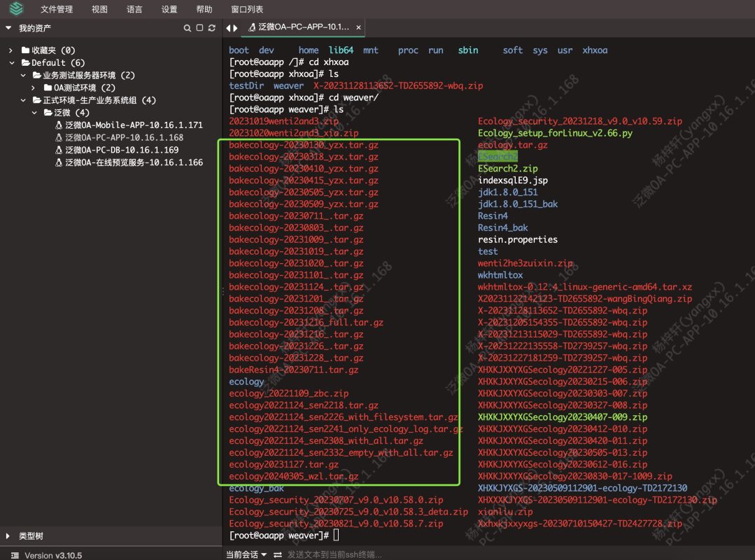
Task: Click the tab navigation arrows icon
Action: tap(232, 28)
